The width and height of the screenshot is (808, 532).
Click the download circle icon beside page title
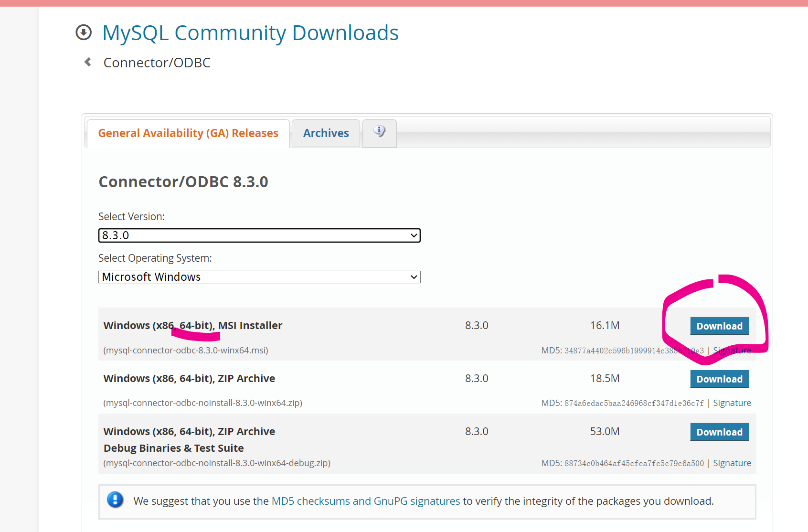coord(84,32)
